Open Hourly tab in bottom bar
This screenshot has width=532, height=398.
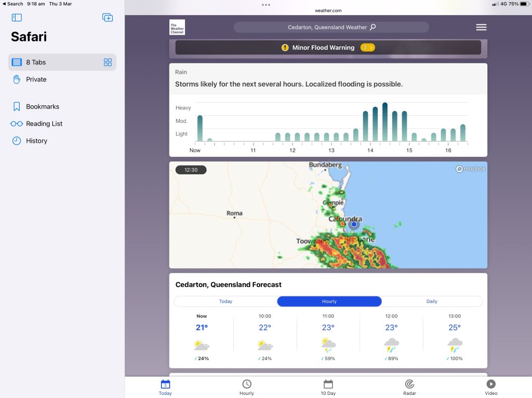[246, 387]
